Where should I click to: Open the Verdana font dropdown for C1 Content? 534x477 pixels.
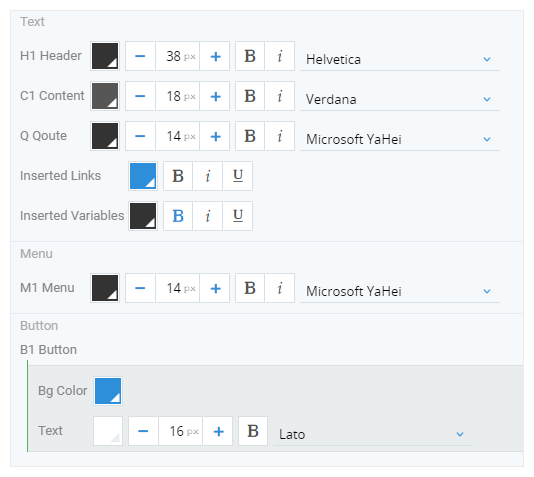click(x=400, y=99)
